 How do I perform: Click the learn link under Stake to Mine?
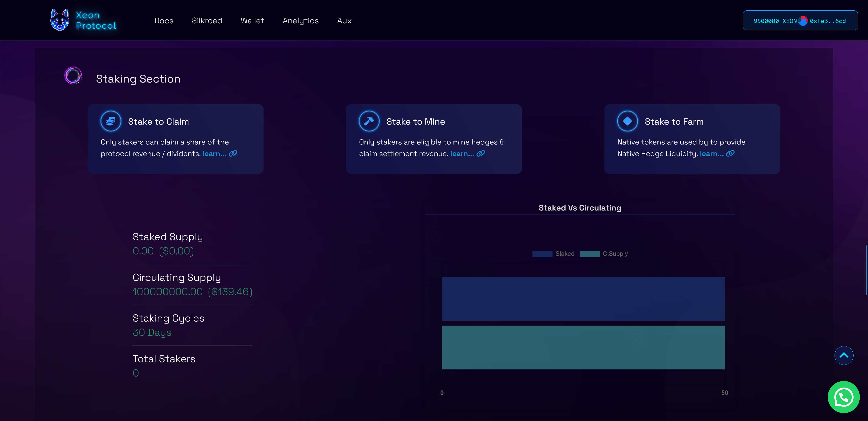pyautogui.click(x=462, y=154)
